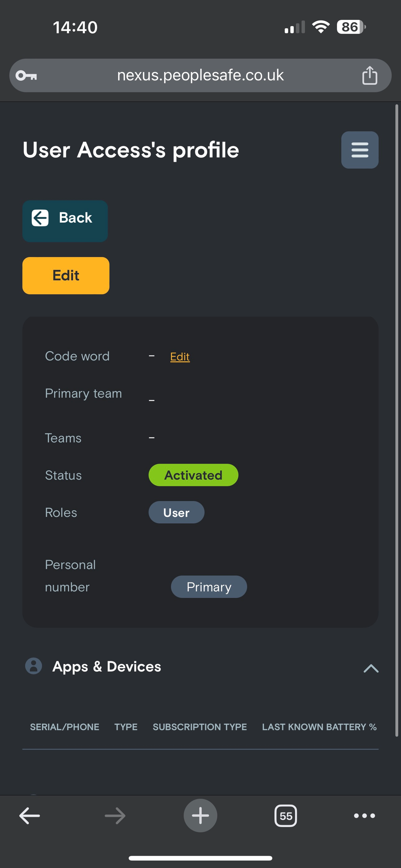Open a new tab with the plus icon

[200, 815]
